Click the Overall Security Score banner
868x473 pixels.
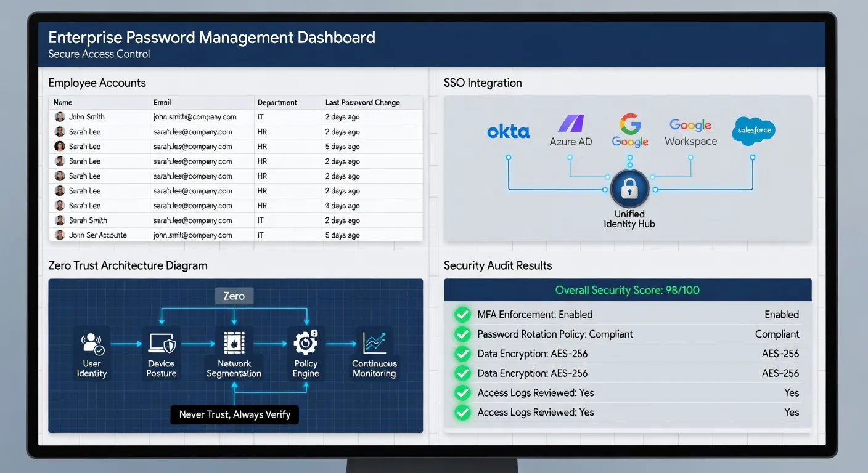[628, 290]
